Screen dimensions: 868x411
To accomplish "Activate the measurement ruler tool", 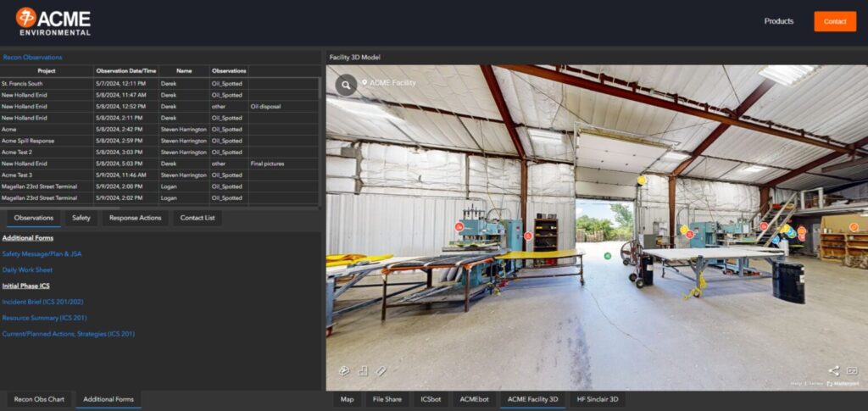I will click(x=381, y=371).
